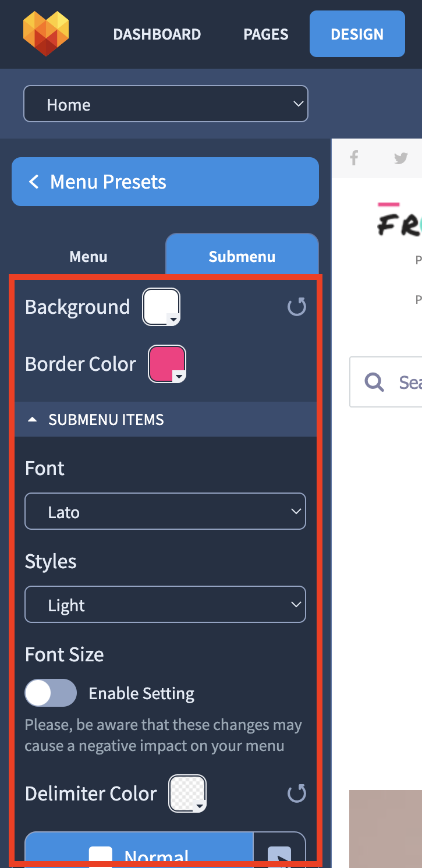Open the Dashboard section
The image size is (422, 868).
coord(157,34)
